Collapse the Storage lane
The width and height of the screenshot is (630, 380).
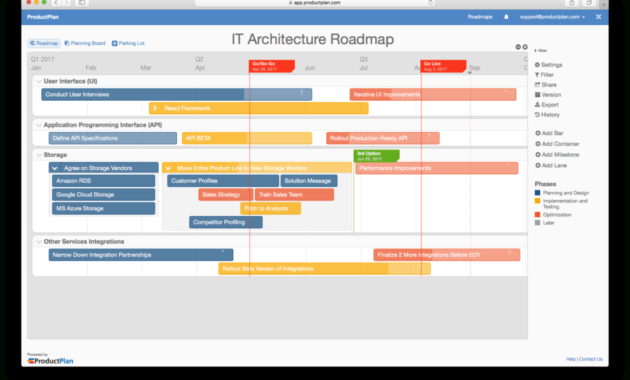point(39,155)
